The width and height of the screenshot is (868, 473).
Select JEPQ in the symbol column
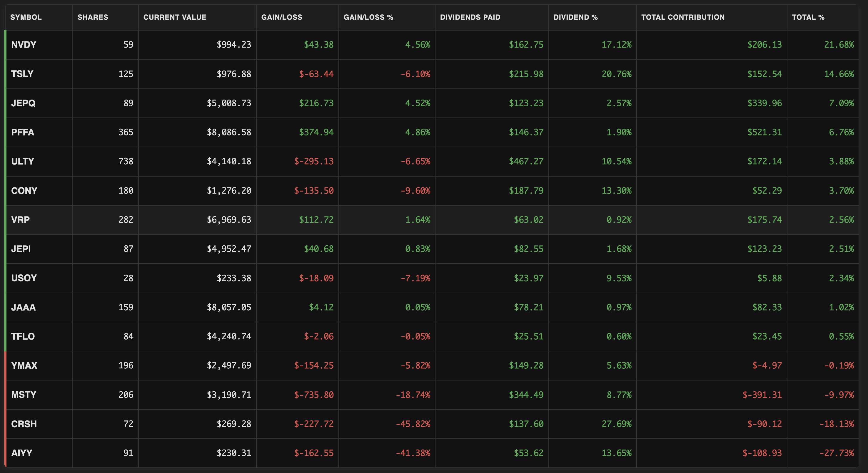23,103
